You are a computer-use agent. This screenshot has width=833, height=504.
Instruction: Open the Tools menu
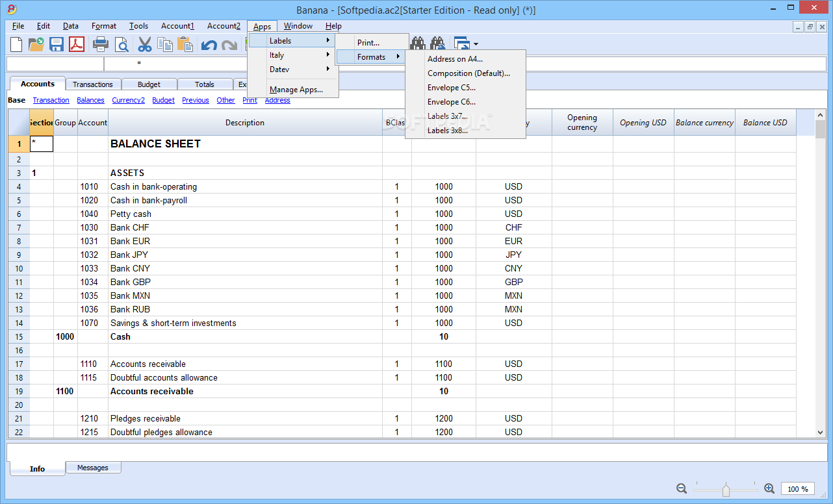(x=138, y=26)
